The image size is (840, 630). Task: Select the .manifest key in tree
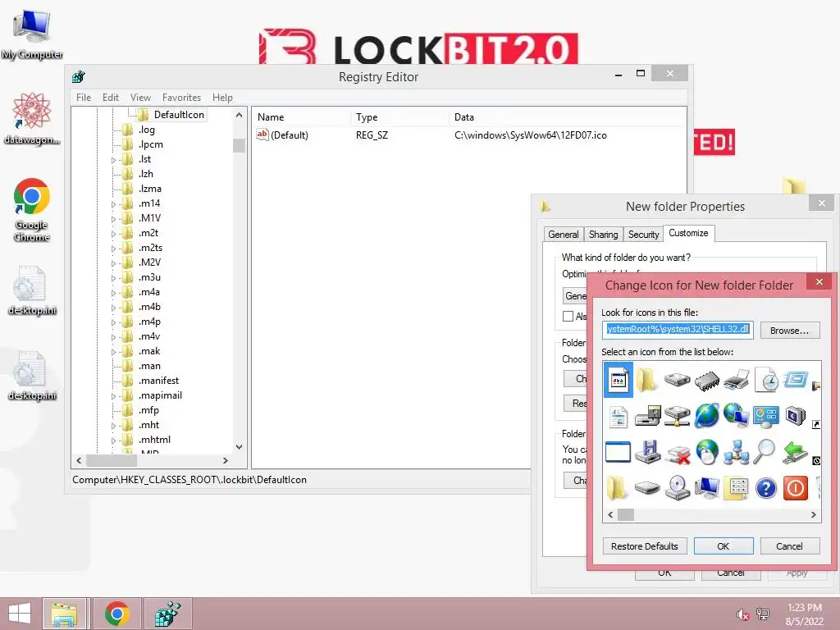[x=158, y=381]
